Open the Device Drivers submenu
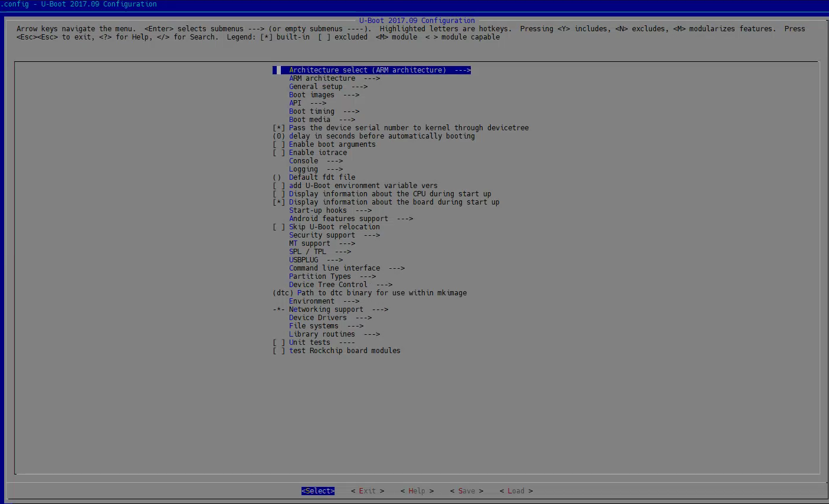 click(330, 318)
